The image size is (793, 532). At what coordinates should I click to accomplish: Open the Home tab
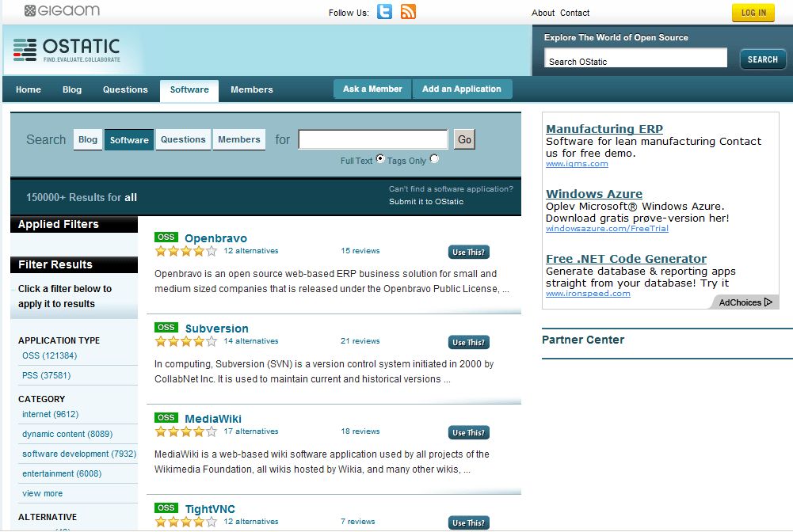28,89
